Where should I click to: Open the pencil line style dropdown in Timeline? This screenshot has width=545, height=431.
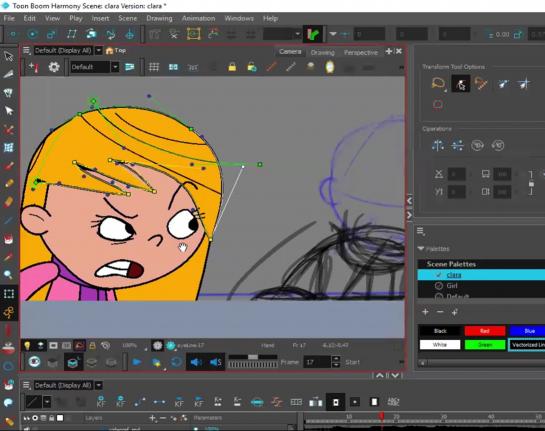coord(47,402)
